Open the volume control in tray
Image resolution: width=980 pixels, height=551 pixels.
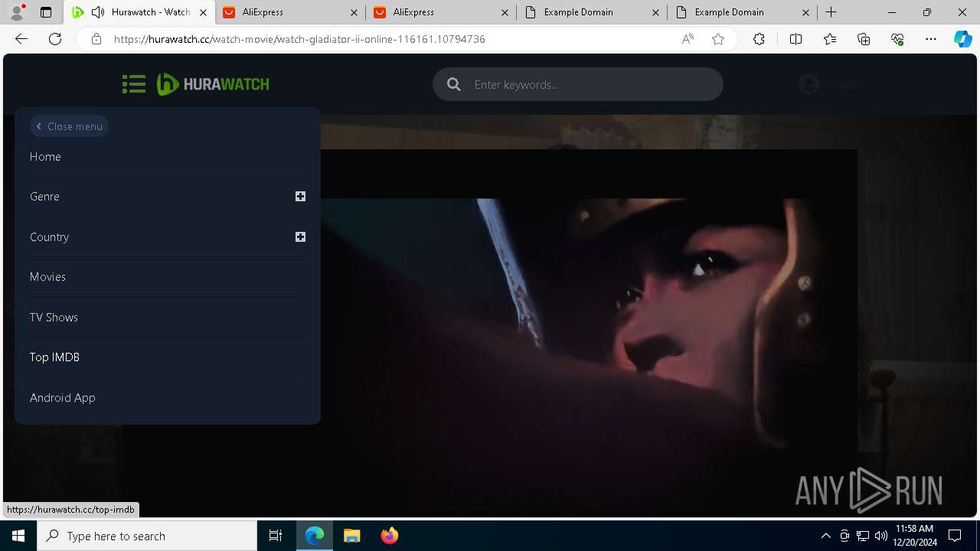pos(880,536)
